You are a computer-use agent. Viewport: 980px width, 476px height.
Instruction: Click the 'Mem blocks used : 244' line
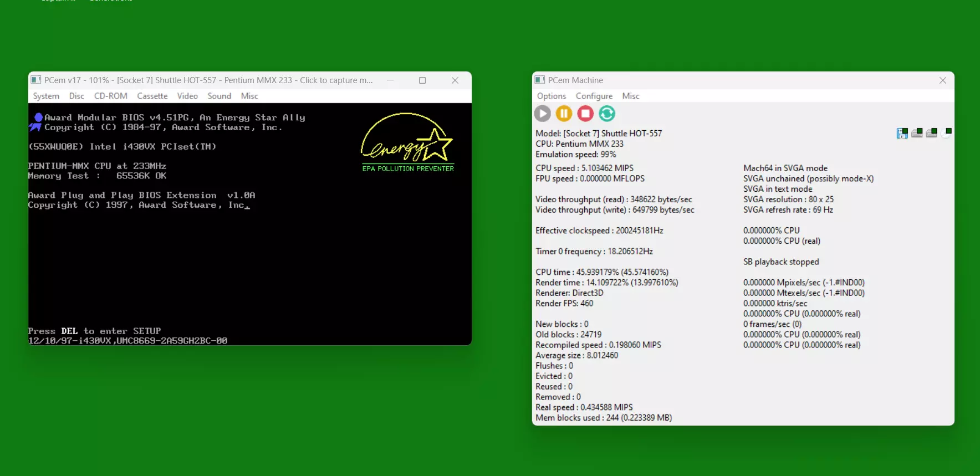(604, 418)
